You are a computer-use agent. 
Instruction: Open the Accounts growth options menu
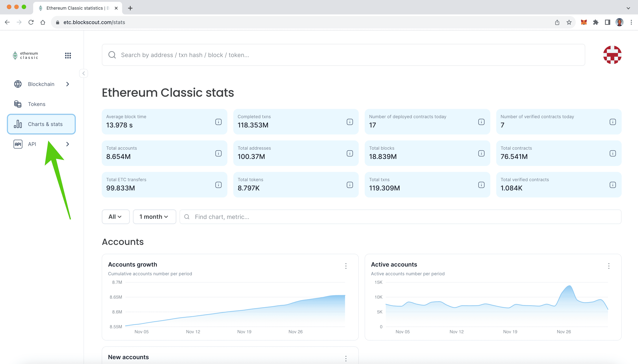346,266
